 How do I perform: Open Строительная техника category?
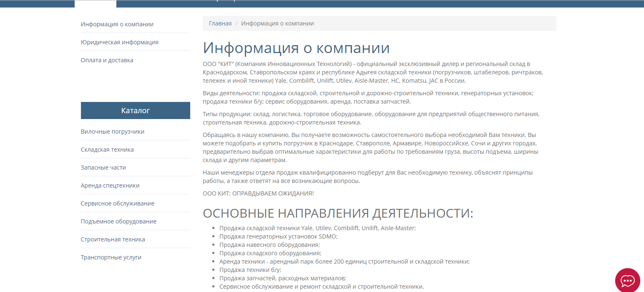(113, 239)
